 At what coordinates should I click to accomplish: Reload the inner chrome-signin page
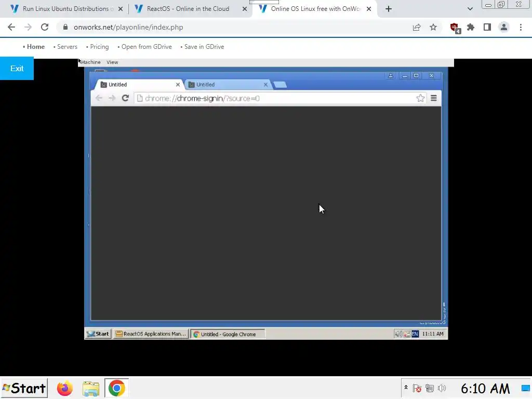tap(125, 98)
